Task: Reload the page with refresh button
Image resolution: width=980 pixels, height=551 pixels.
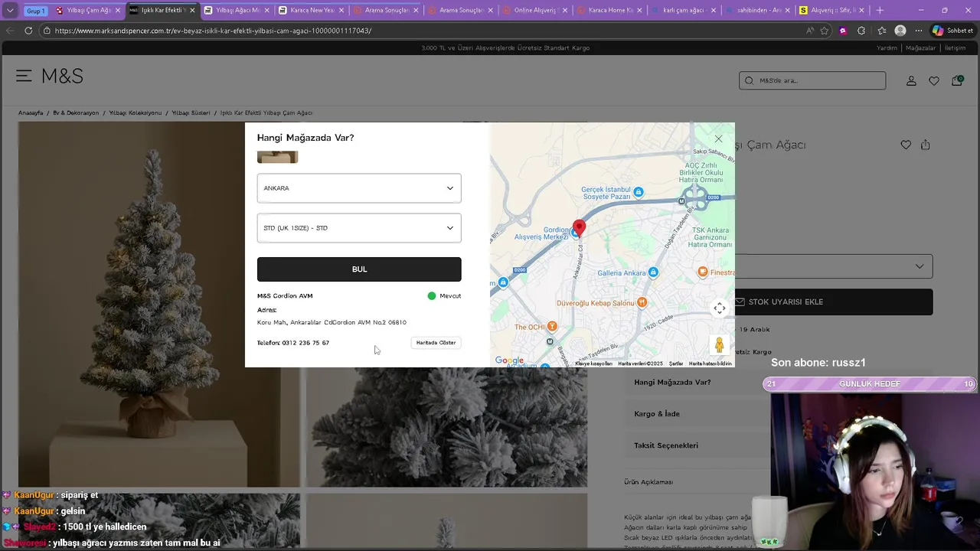Action: coord(28,31)
